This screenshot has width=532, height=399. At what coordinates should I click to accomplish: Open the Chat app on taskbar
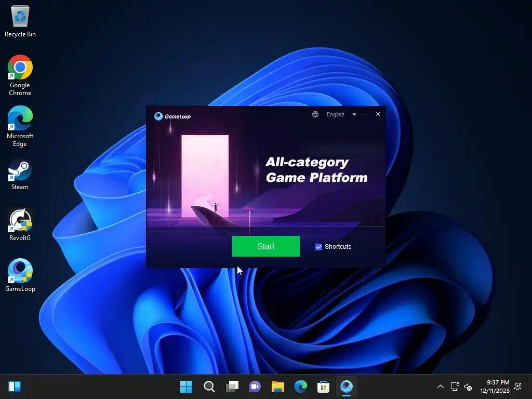click(255, 387)
